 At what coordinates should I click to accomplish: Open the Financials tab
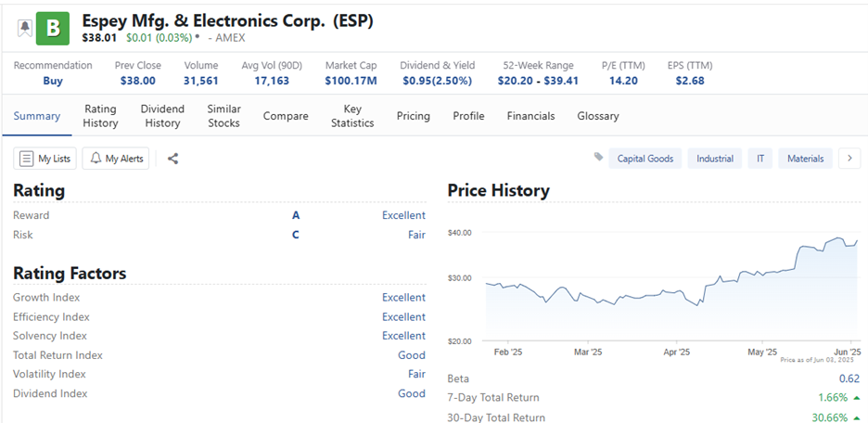[x=530, y=116]
